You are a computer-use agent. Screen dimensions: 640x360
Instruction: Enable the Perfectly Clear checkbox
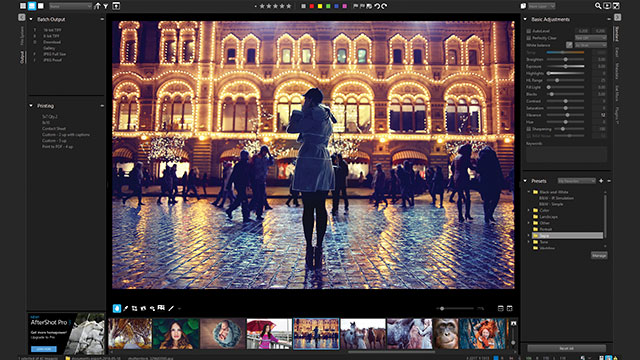[529, 38]
